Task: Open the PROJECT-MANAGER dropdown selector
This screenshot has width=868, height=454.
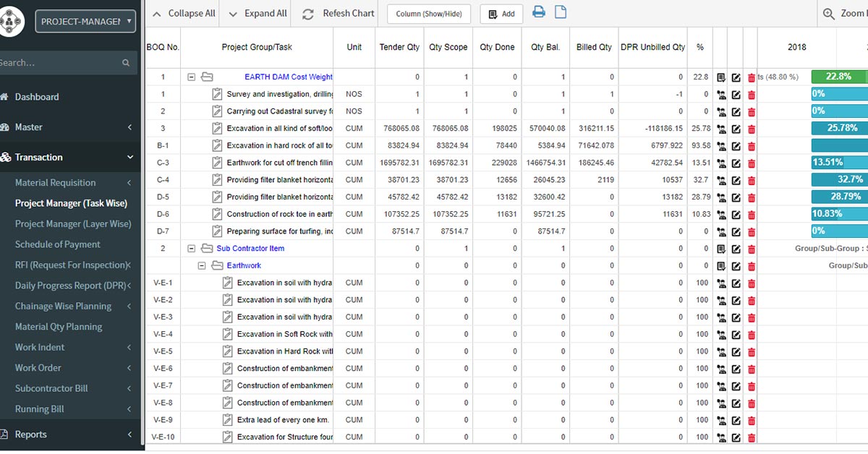Action: pyautogui.click(x=85, y=22)
